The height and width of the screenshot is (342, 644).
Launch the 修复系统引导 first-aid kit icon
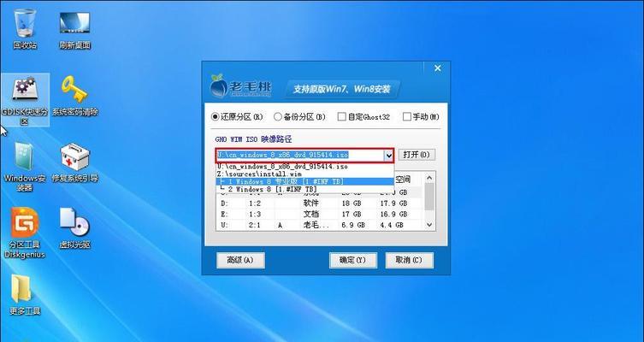(x=74, y=162)
